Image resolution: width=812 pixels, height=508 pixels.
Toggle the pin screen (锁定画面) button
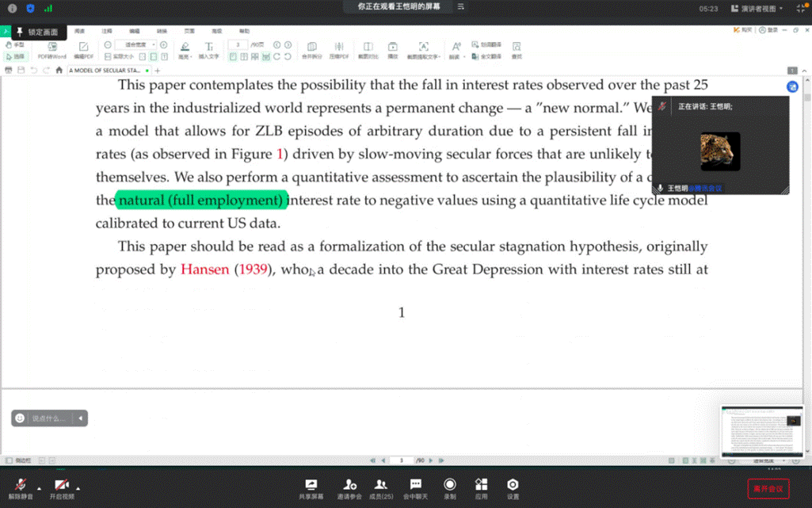coord(36,32)
